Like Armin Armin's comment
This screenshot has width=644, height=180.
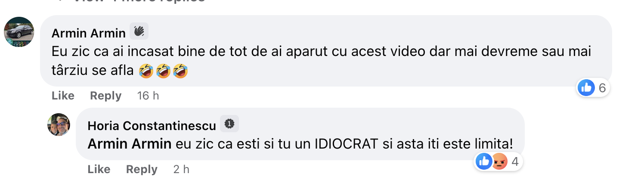(x=63, y=96)
